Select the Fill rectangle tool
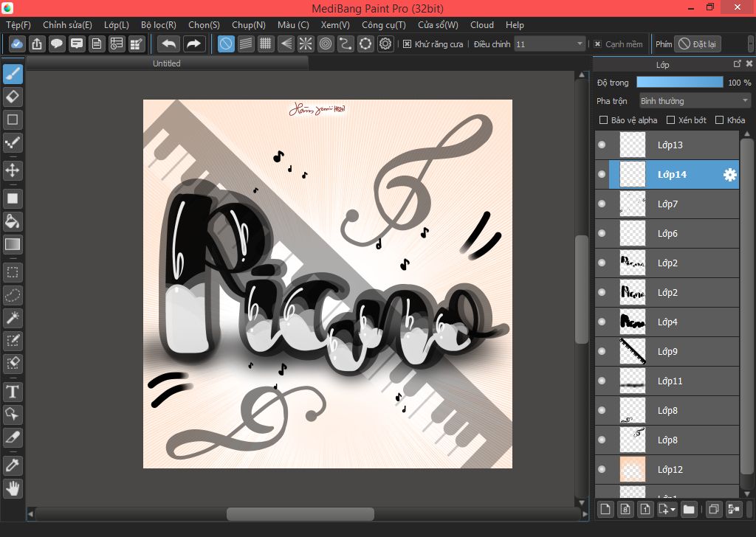756x537 pixels. (x=13, y=198)
